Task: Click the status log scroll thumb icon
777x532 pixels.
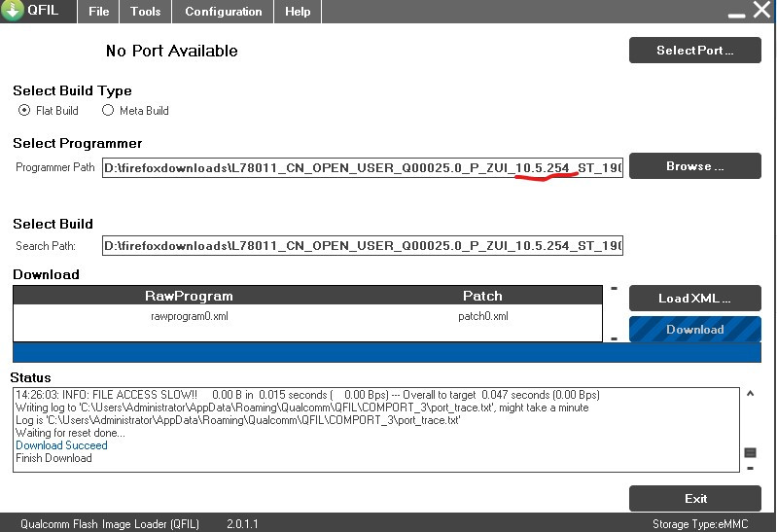Action: [750, 452]
